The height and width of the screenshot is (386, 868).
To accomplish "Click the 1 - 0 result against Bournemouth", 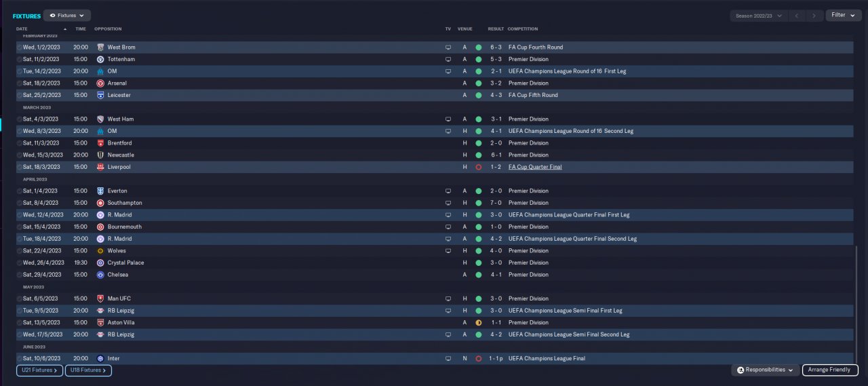I will coord(496,227).
